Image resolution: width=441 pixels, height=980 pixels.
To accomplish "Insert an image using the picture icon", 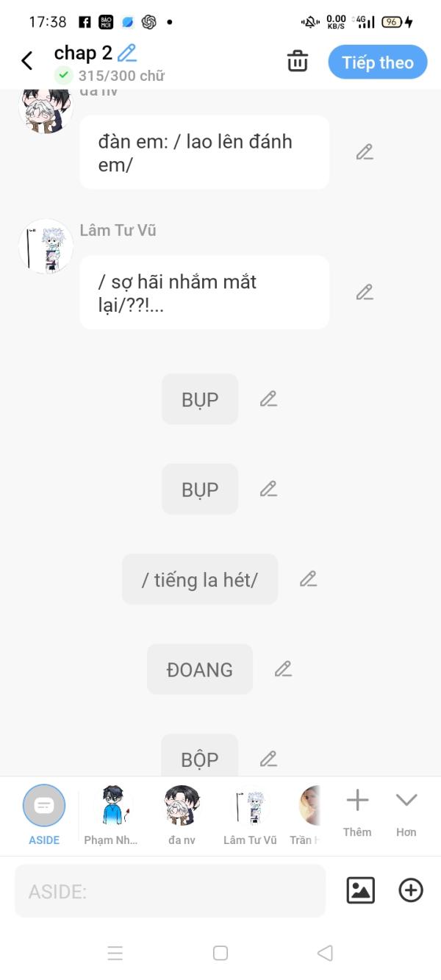I will tap(361, 890).
